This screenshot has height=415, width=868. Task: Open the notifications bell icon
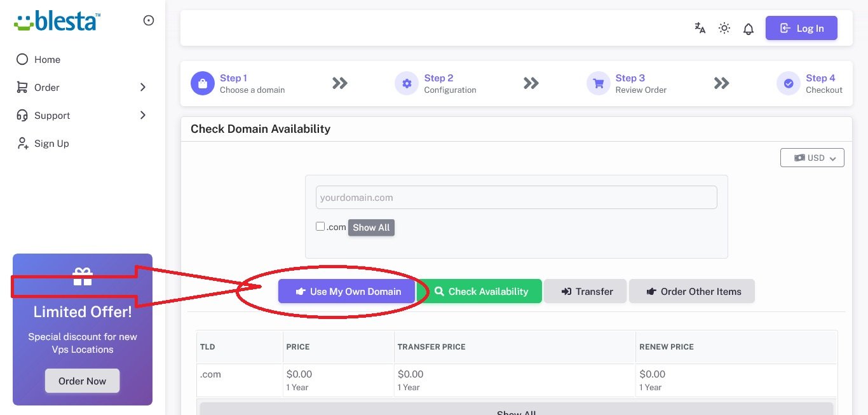click(x=749, y=29)
